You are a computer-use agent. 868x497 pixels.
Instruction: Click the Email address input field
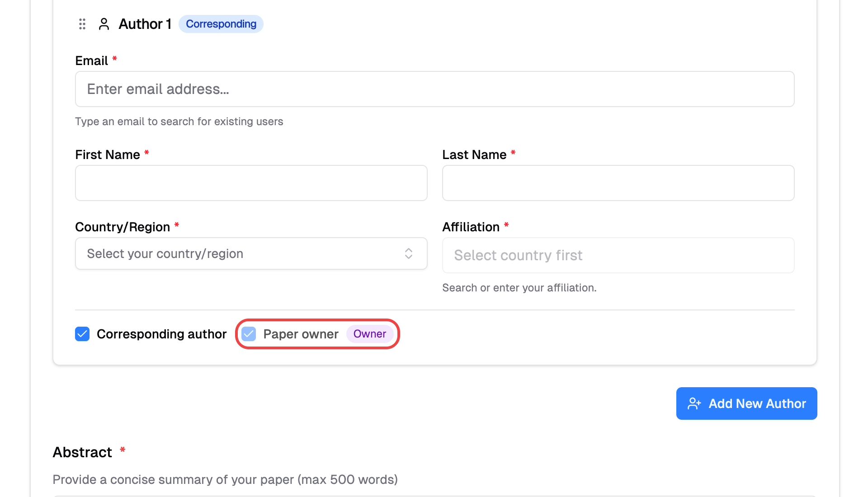coord(434,89)
